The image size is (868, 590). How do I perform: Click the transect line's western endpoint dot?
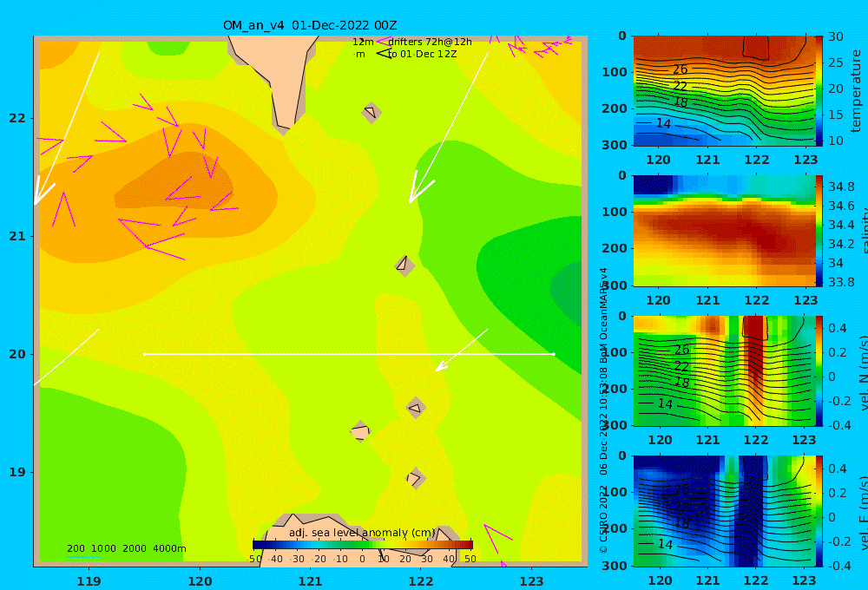pos(144,354)
